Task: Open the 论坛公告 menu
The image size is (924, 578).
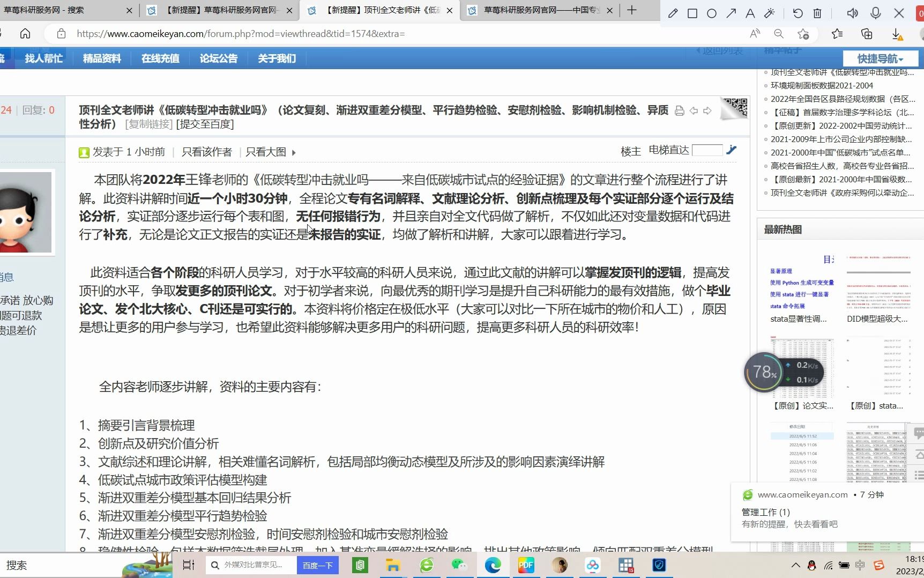Action: [x=219, y=58]
